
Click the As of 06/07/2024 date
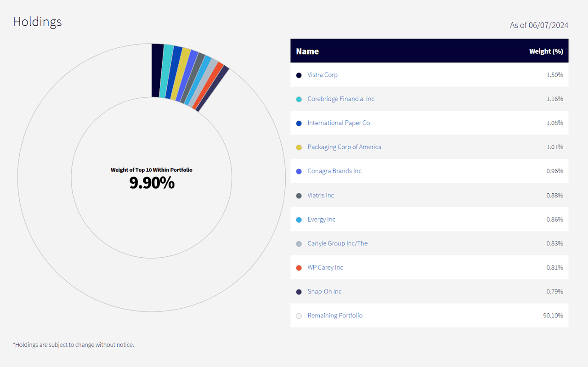click(x=539, y=25)
